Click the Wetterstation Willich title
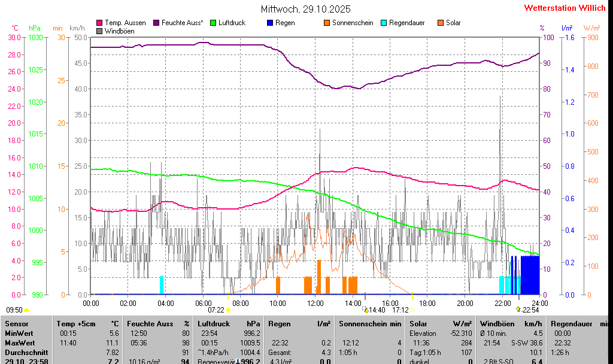 [x=565, y=8]
